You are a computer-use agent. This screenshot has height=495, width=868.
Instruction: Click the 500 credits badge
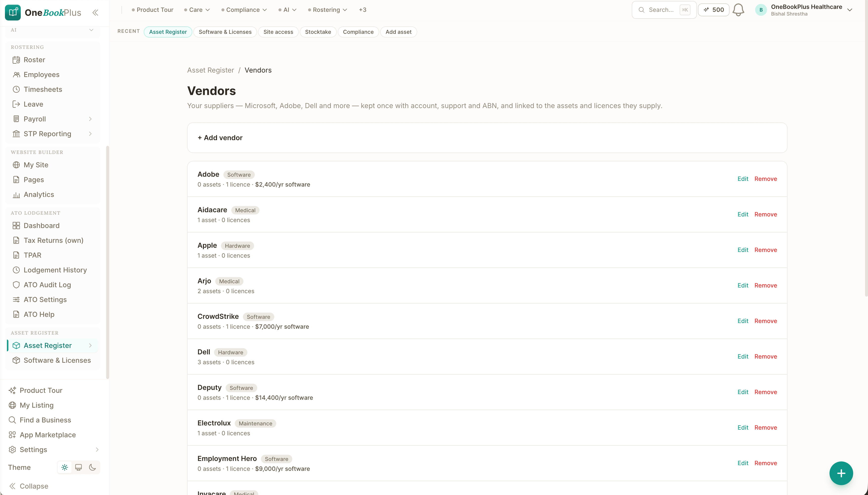[713, 10]
